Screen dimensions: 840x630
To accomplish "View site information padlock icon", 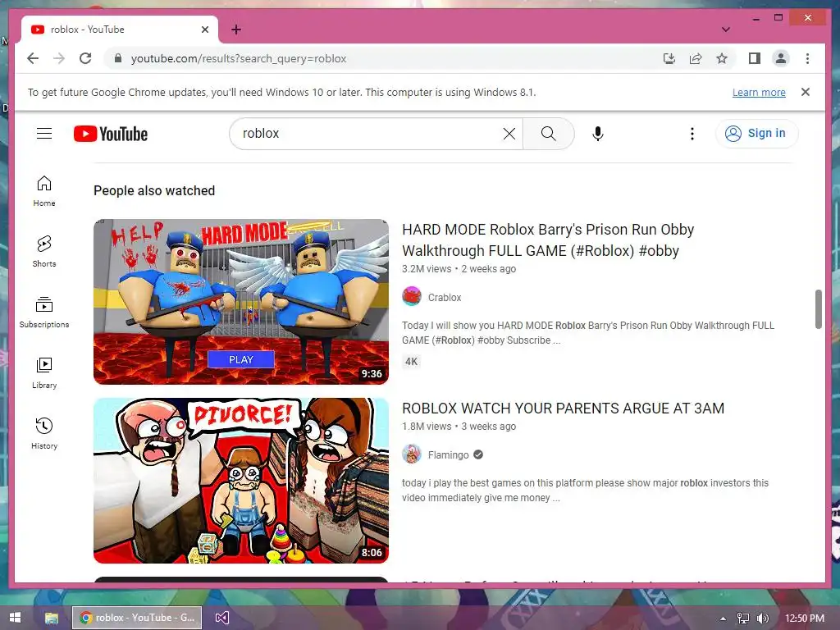I will click(118, 58).
